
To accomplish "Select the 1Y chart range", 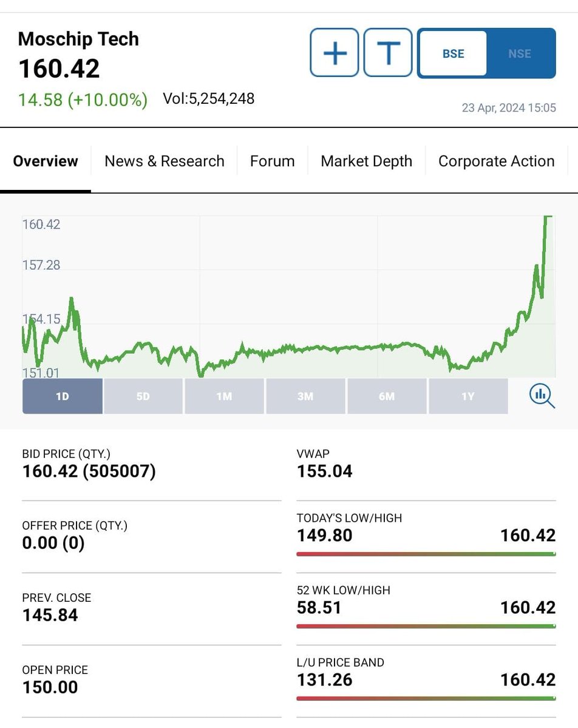I will (x=467, y=396).
